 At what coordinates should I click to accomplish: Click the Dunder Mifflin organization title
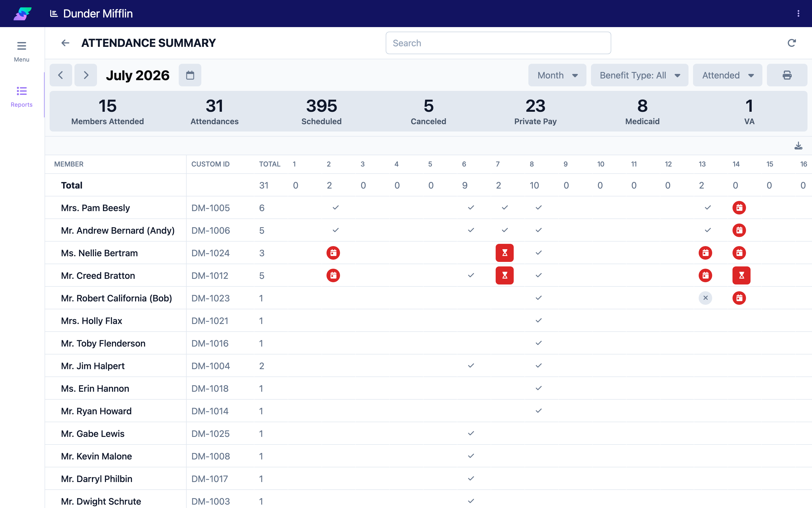pos(98,14)
